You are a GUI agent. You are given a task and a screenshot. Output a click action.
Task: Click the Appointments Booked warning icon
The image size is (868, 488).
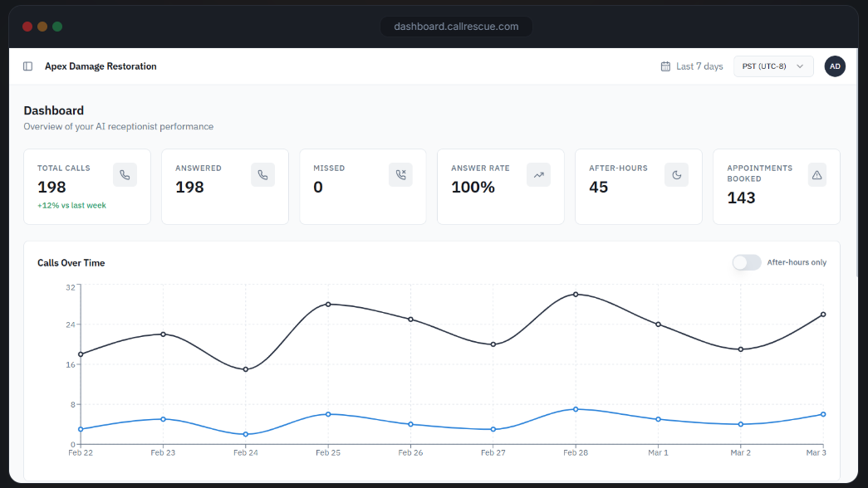click(817, 175)
